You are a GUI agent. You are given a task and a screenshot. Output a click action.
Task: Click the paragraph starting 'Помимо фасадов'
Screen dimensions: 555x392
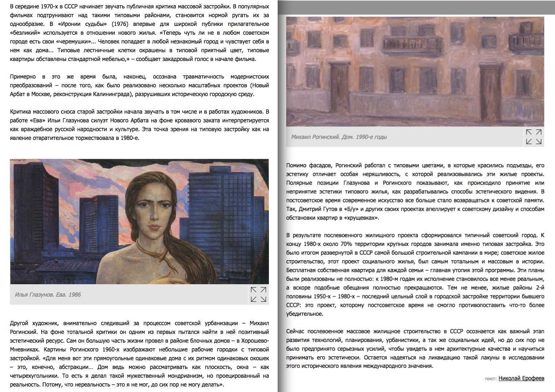(415, 191)
